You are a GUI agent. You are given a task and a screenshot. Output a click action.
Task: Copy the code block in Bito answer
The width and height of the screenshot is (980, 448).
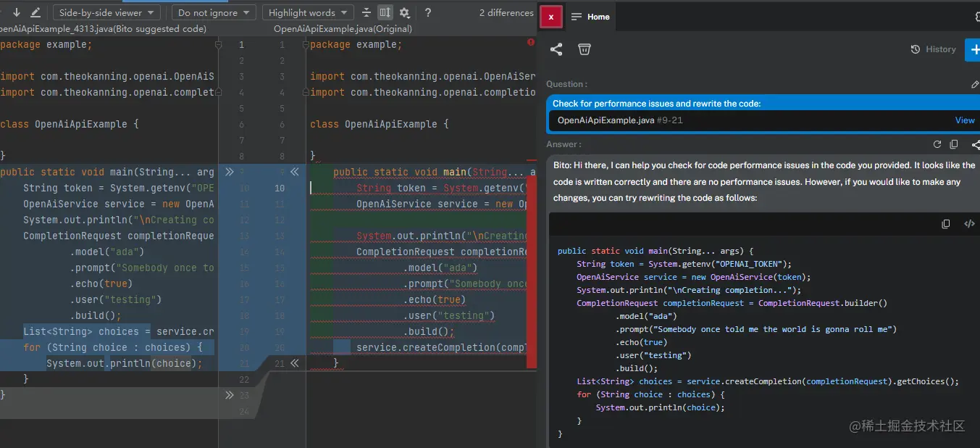coord(946,224)
